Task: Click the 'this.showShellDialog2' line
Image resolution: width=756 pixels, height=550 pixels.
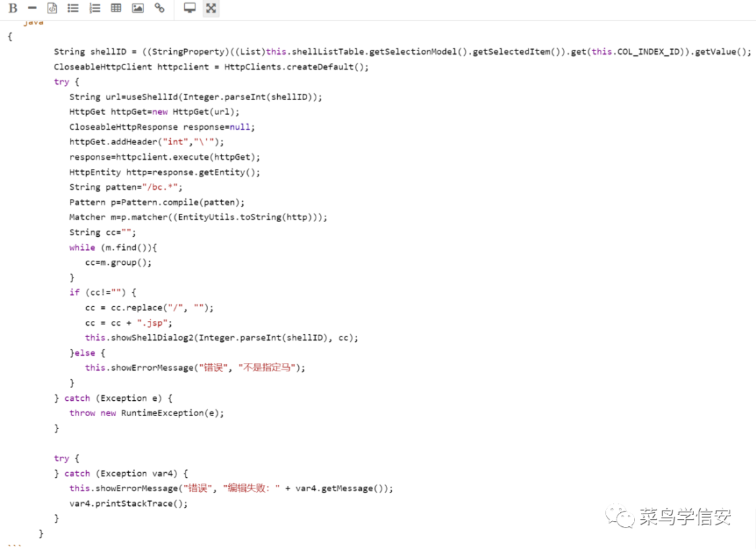Action: pyautogui.click(x=222, y=338)
